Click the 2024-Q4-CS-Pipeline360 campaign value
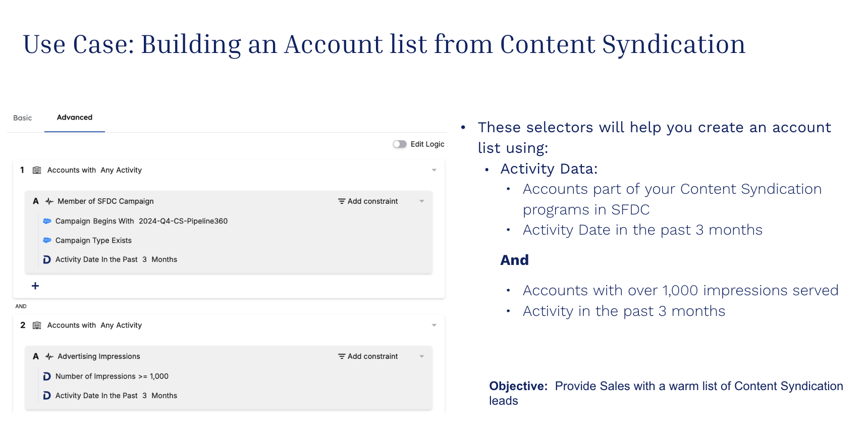868x434 pixels. click(x=183, y=221)
